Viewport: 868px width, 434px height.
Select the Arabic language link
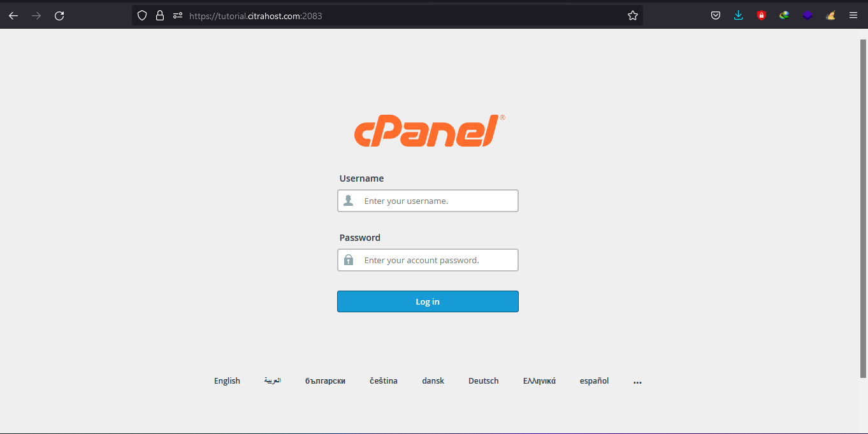click(273, 380)
